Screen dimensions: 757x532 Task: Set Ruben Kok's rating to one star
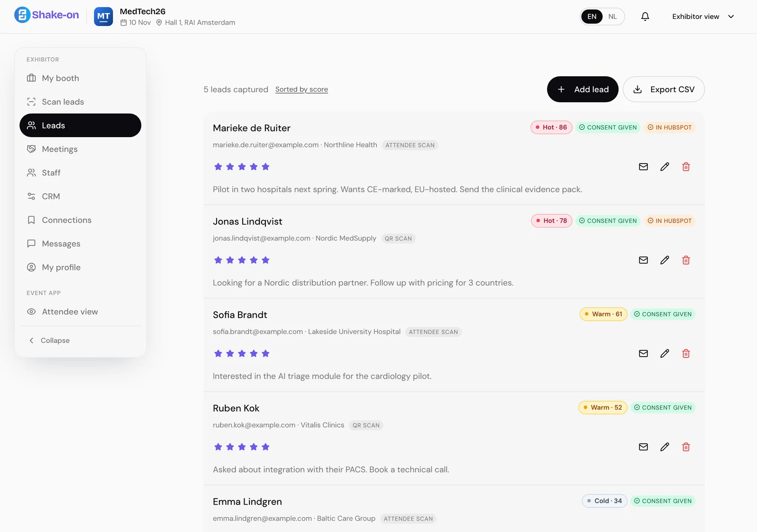pyautogui.click(x=218, y=447)
